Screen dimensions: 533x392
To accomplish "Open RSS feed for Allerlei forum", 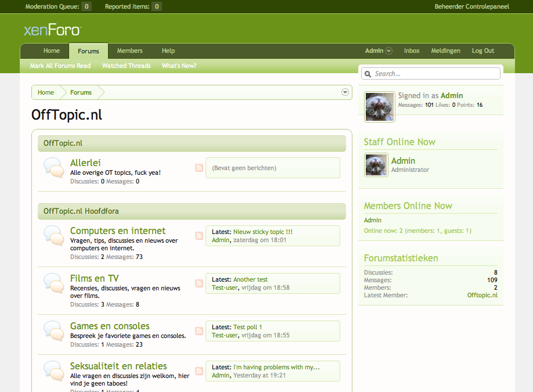I will click(x=199, y=168).
